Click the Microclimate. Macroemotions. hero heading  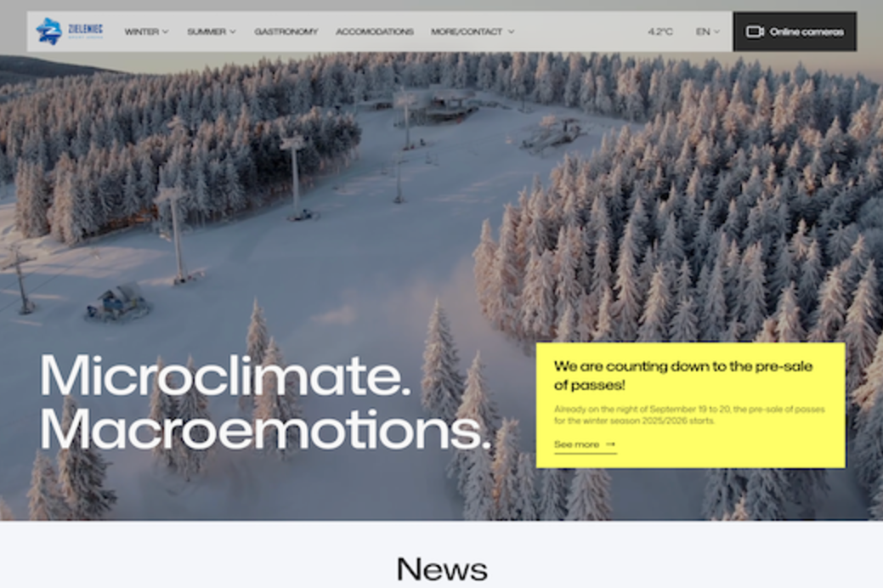tap(264, 402)
